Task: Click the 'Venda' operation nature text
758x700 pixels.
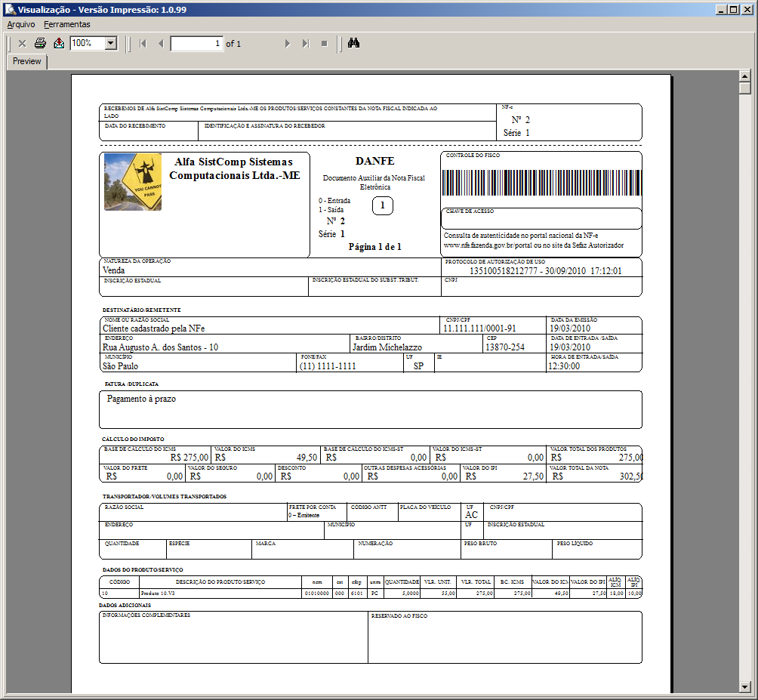Action: tap(113, 270)
